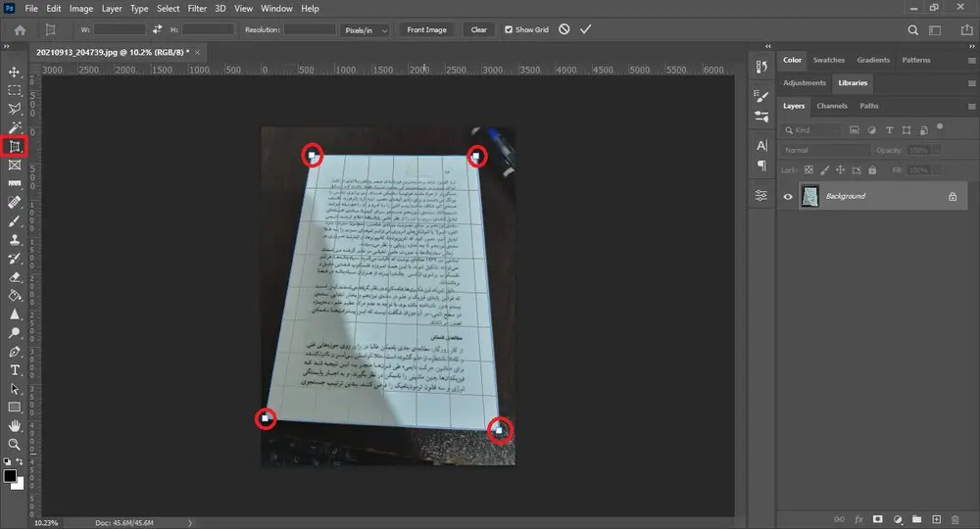The width and height of the screenshot is (980, 529).
Task: Toggle shape layer filter in Layers panel
Action: coord(906,130)
